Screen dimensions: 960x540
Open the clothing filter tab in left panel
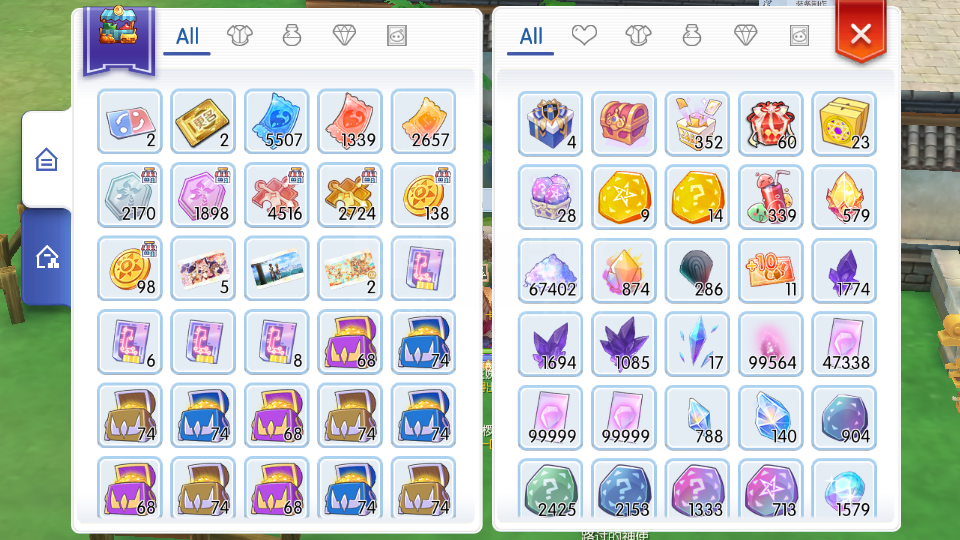click(x=239, y=36)
